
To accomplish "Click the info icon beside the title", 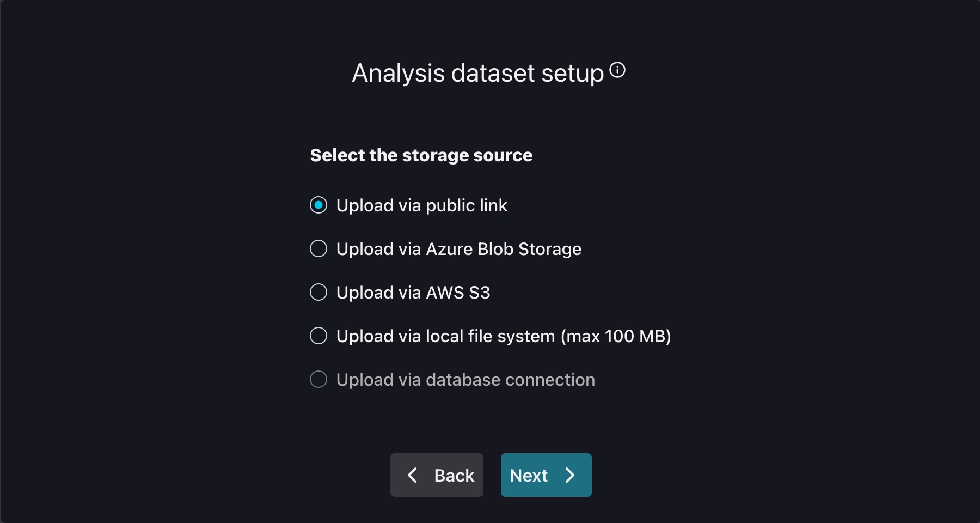I will click(617, 70).
